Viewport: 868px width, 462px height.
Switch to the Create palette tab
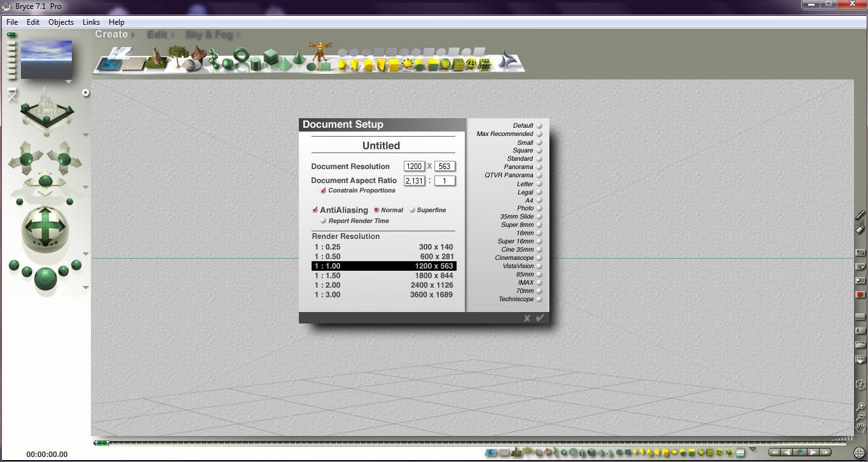pos(111,34)
